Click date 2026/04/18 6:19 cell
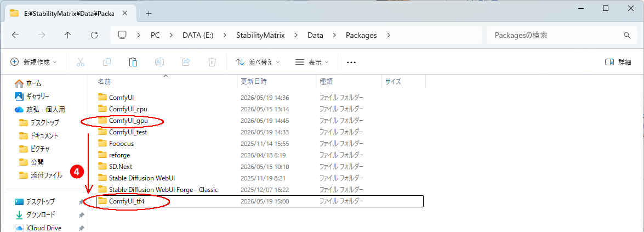 coord(263,155)
